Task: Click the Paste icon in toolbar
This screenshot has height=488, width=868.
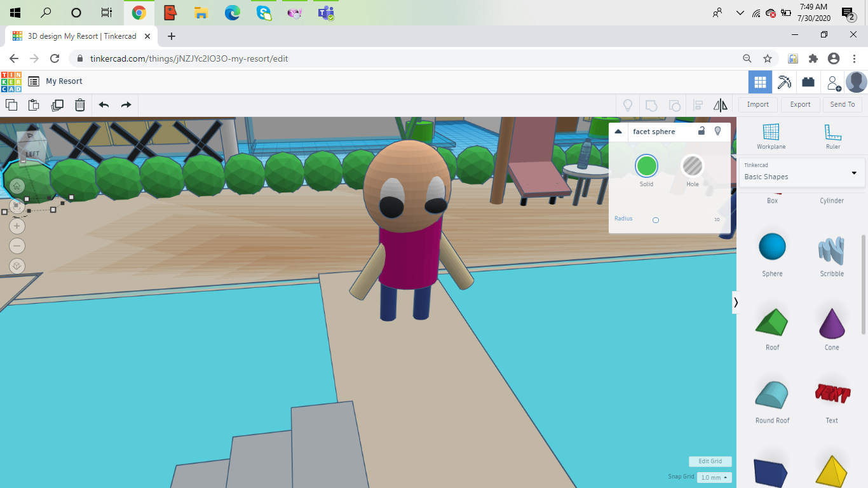Action: coord(34,105)
